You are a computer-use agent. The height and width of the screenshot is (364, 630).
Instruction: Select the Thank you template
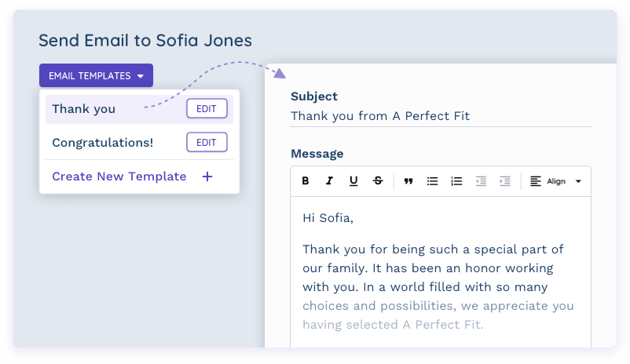tap(84, 109)
